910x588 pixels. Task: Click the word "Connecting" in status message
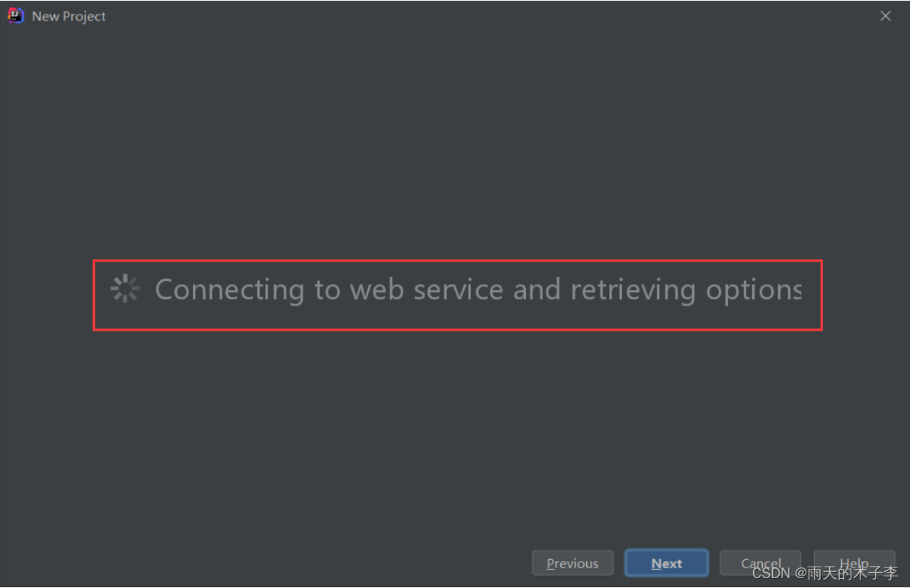point(230,289)
